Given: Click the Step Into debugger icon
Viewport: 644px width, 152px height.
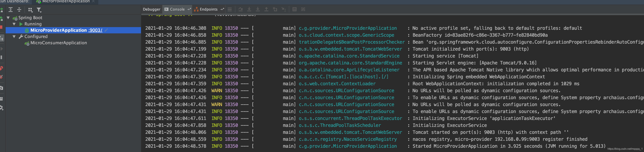Looking at the screenshot, I should click(x=249, y=9).
